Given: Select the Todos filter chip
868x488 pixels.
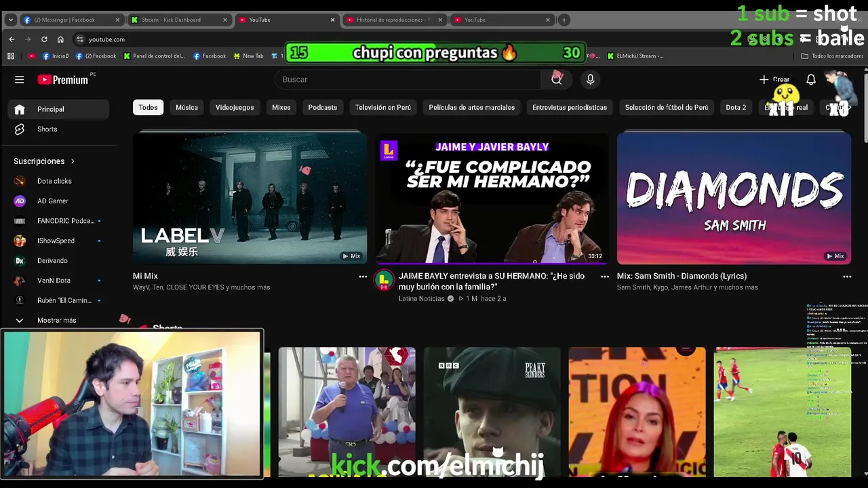Looking at the screenshot, I should (148, 107).
